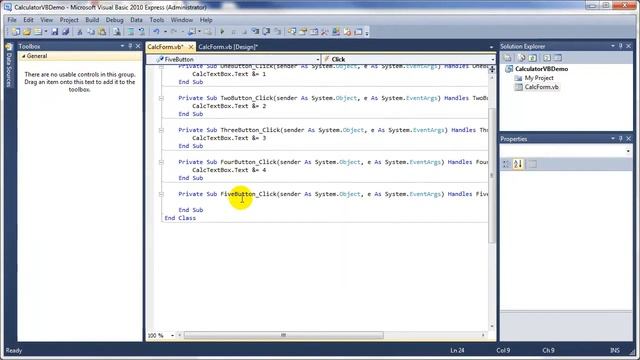
Task: Switch Properties panel to Alphabetical sort
Action: (518, 164)
